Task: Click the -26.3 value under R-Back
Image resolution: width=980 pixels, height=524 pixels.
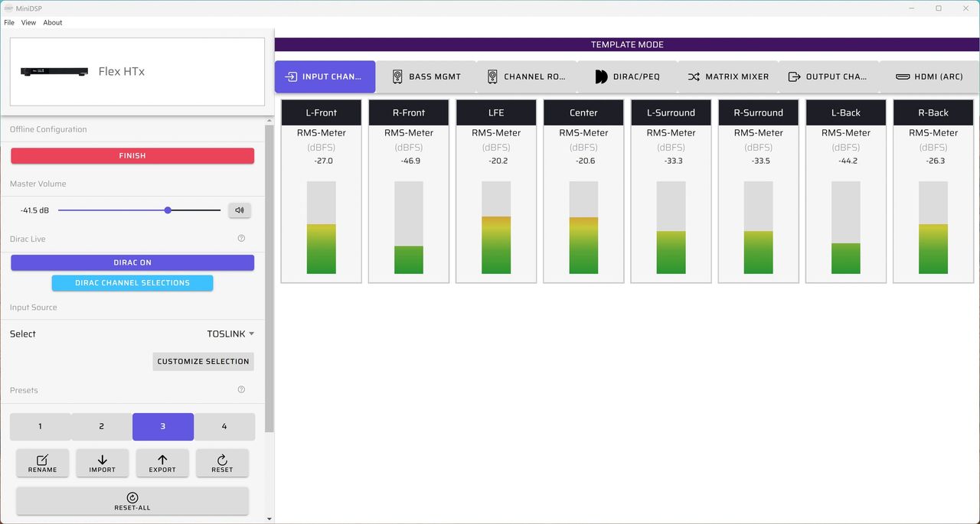Action: 933,161
